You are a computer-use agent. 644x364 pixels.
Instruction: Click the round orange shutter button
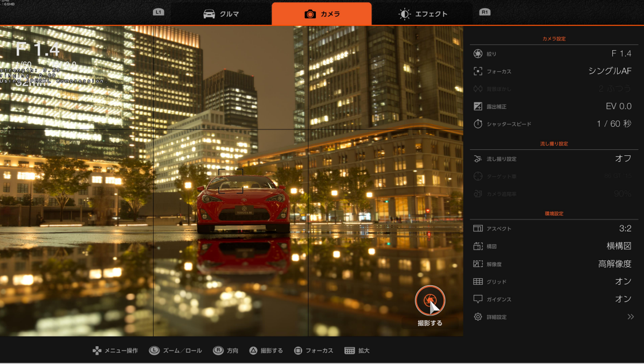coord(430,300)
